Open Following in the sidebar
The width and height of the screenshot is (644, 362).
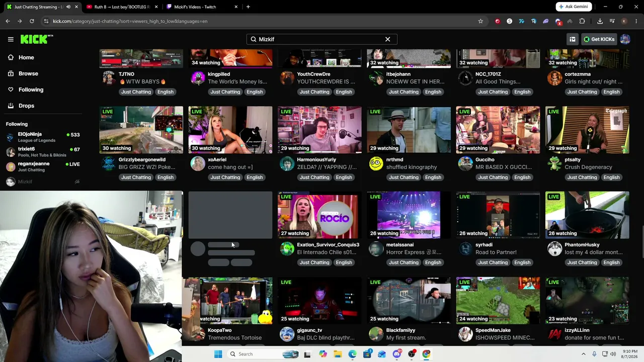coord(31,89)
